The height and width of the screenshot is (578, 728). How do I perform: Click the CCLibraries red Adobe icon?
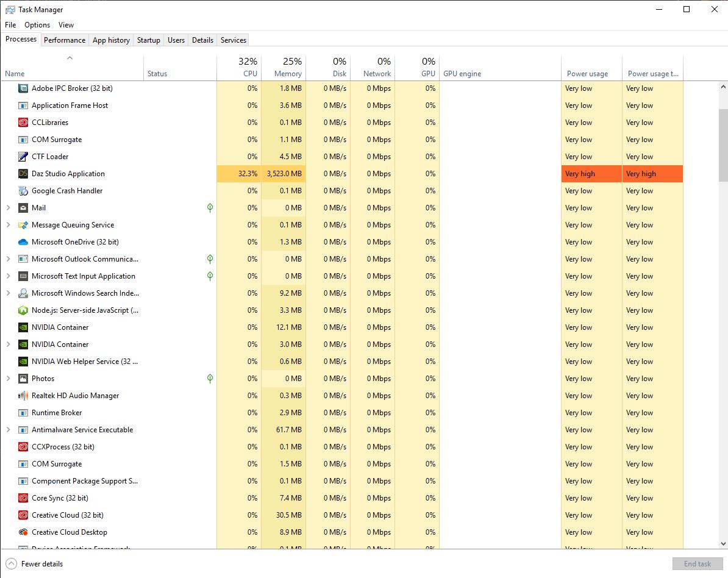point(23,123)
